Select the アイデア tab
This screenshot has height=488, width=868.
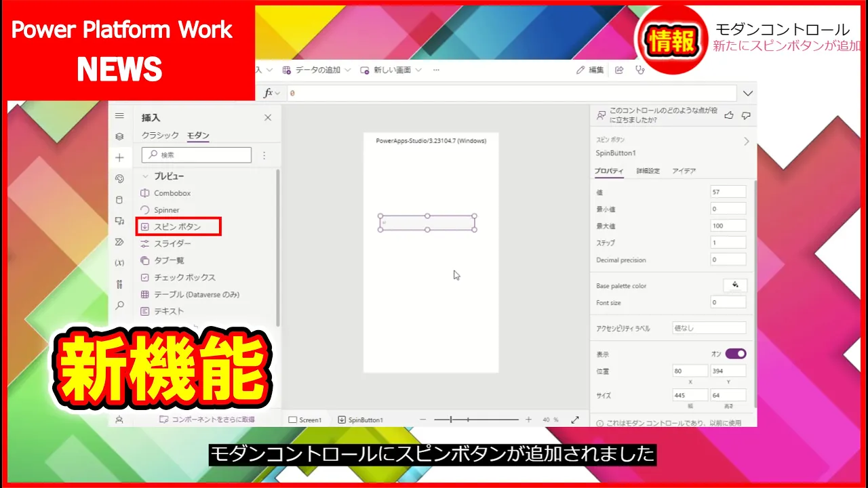[x=684, y=171]
